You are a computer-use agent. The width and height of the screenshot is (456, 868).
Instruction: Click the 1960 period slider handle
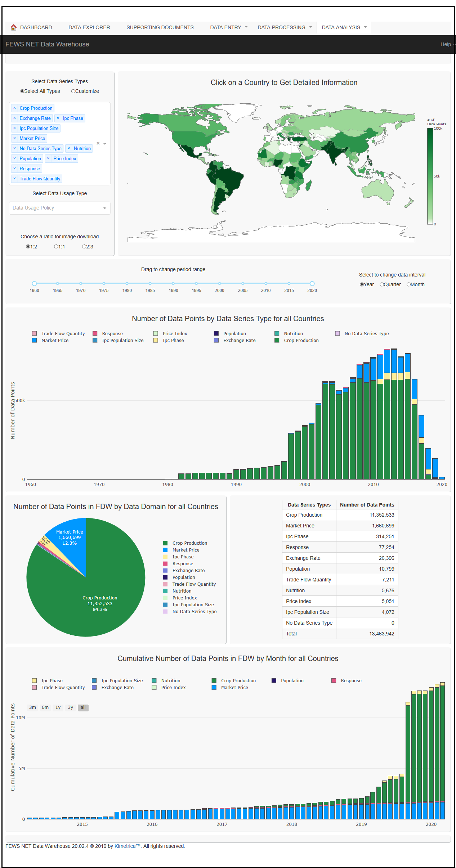[34, 284]
